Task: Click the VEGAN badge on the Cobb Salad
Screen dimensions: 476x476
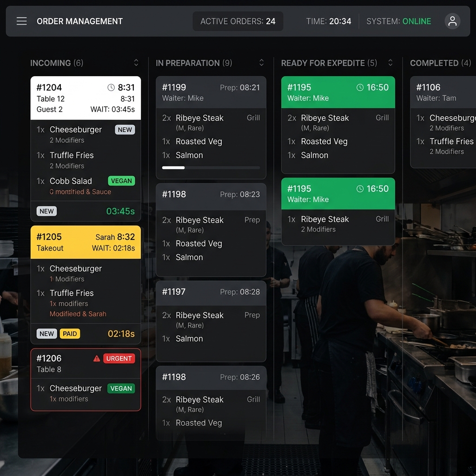Action: pyautogui.click(x=121, y=181)
